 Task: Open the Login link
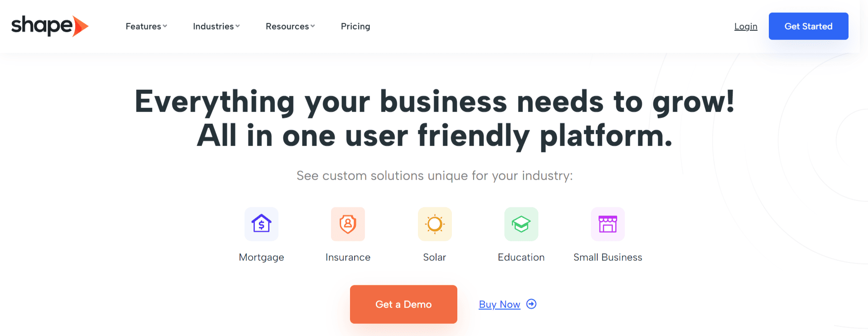[x=745, y=26]
